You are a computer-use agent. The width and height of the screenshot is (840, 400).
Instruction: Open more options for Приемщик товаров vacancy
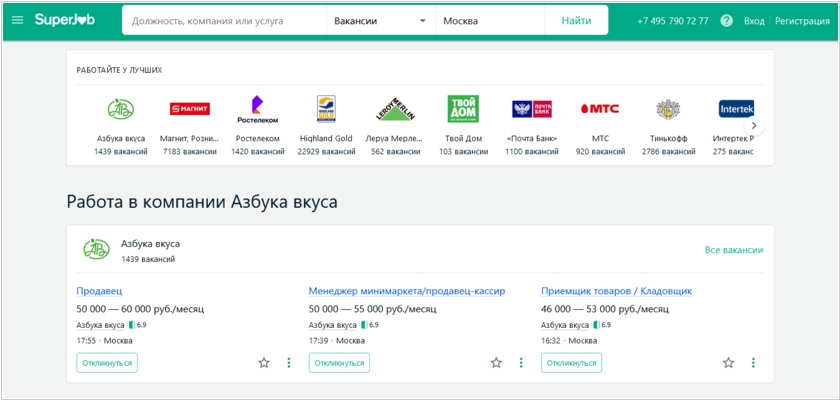pos(753,363)
